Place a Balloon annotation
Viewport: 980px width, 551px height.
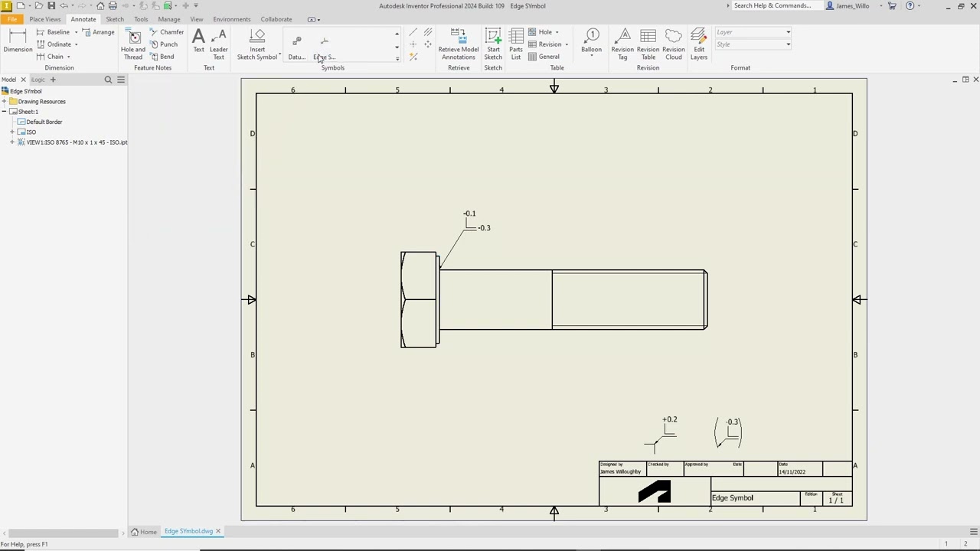[591, 41]
